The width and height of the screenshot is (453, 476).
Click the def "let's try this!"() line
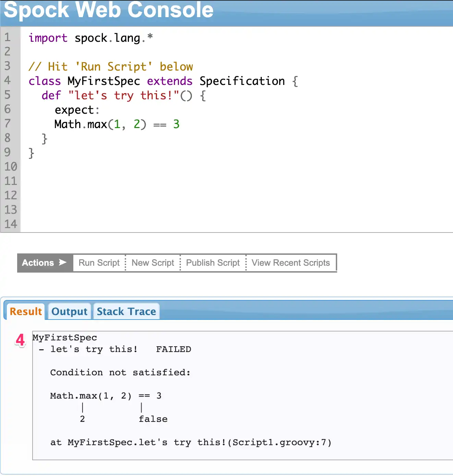tap(124, 95)
